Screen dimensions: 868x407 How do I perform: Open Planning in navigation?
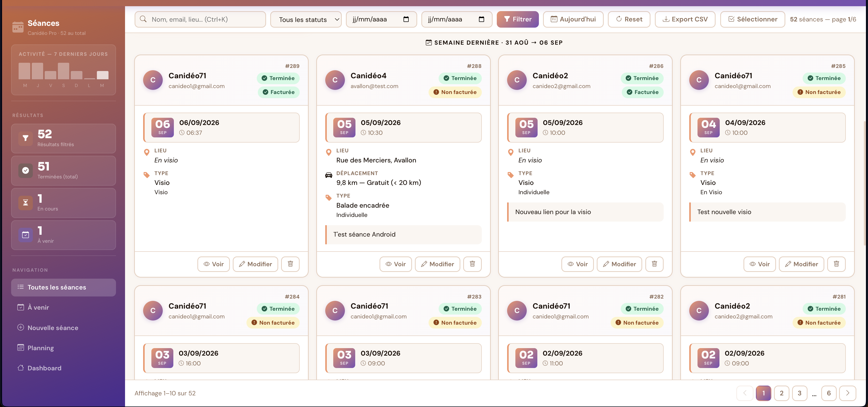[x=63, y=348]
